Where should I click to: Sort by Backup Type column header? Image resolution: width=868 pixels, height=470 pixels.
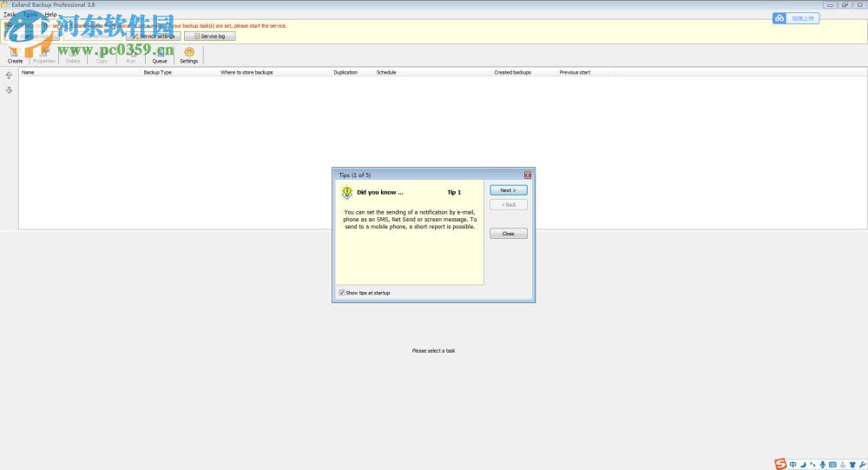coord(180,72)
